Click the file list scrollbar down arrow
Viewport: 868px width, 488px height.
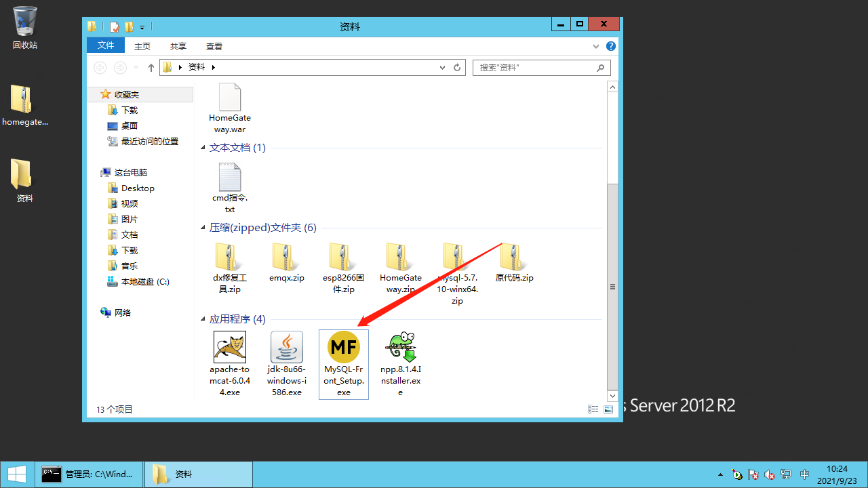pyautogui.click(x=612, y=396)
